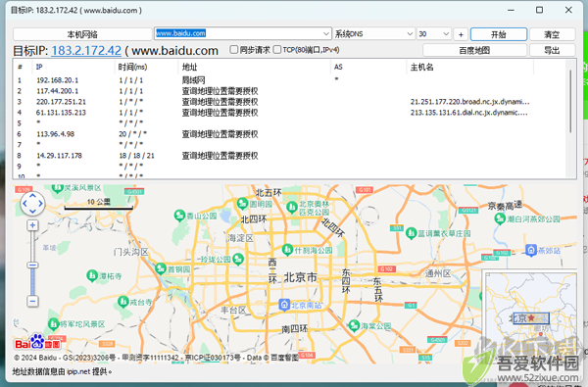
Task: Click the 潭柘寺 marker on the map
Action: (x=92, y=275)
